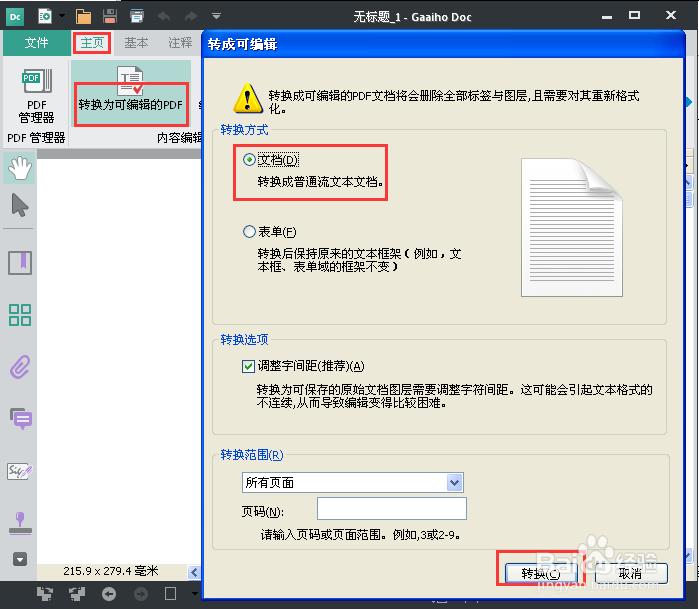Open the bookmarks panel icon
699x609 pixels.
[x=20, y=263]
